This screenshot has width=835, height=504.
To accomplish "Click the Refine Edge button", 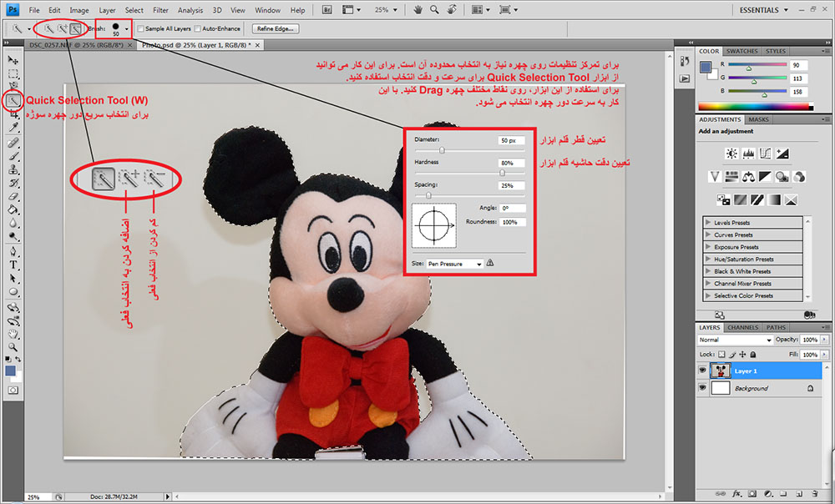I will coord(275,28).
